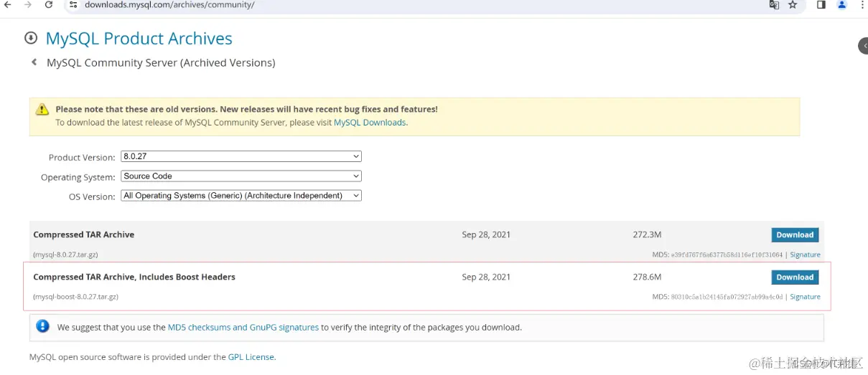Viewport: 868px width, 375px height.
Task: Click MySQL Community Server (Archived Versions) heading
Action: point(161,62)
